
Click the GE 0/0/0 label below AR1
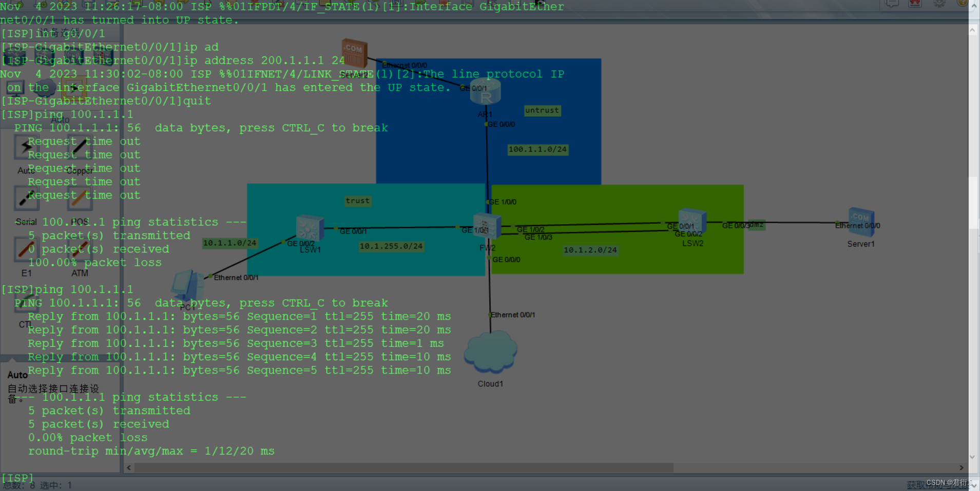pyautogui.click(x=501, y=124)
